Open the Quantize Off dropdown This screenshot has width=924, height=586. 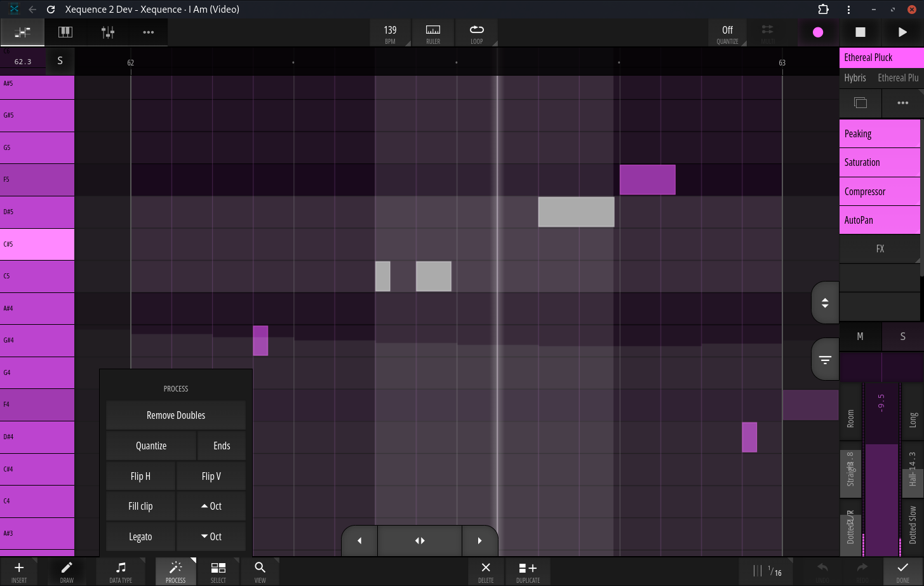point(728,34)
